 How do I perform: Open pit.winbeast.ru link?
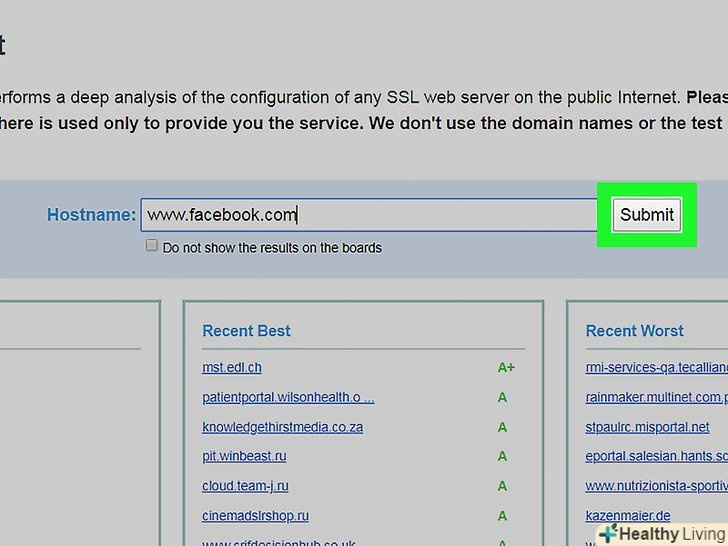(x=244, y=456)
